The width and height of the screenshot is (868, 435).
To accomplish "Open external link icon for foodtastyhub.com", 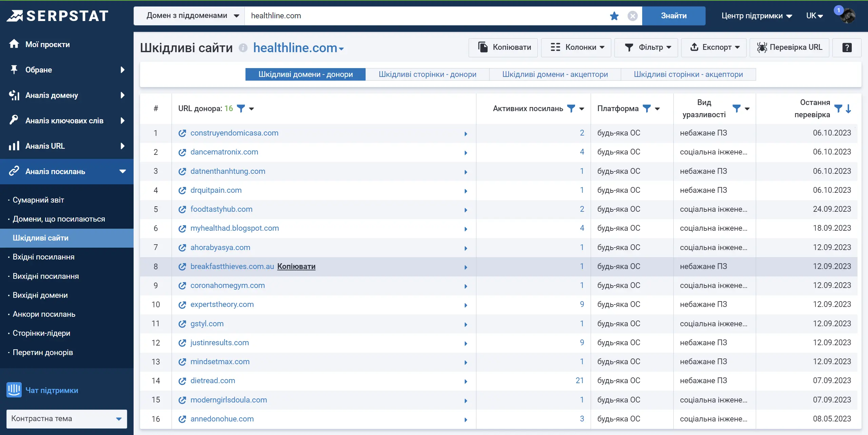I will (x=182, y=209).
